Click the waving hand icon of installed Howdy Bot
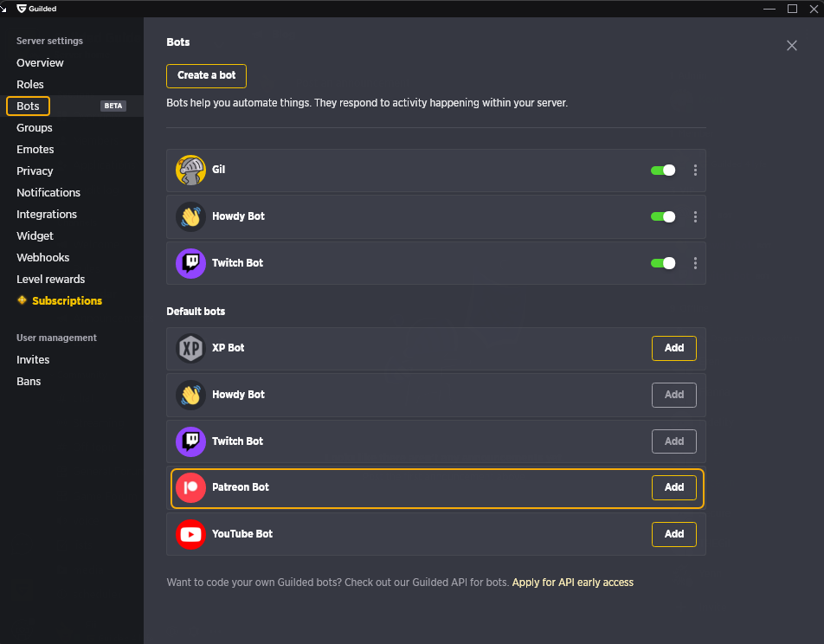The image size is (824, 644). [x=190, y=216]
